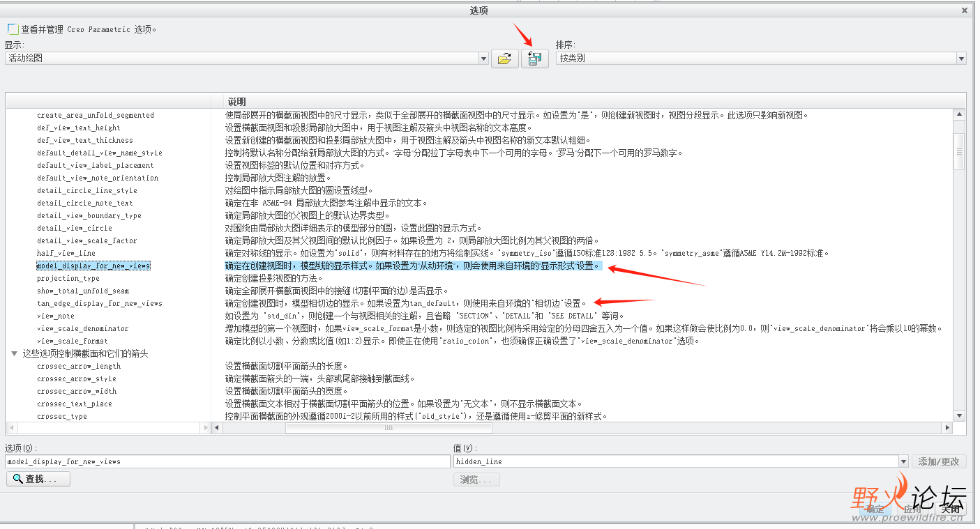The image size is (980, 529).
Task: Select the crossec_arrow_length option
Action: click(x=79, y=367)
